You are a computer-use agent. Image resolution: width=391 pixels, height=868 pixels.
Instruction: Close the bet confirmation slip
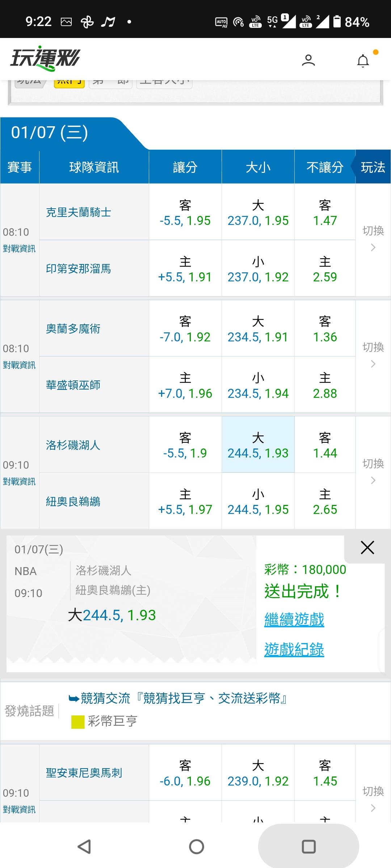367,548
